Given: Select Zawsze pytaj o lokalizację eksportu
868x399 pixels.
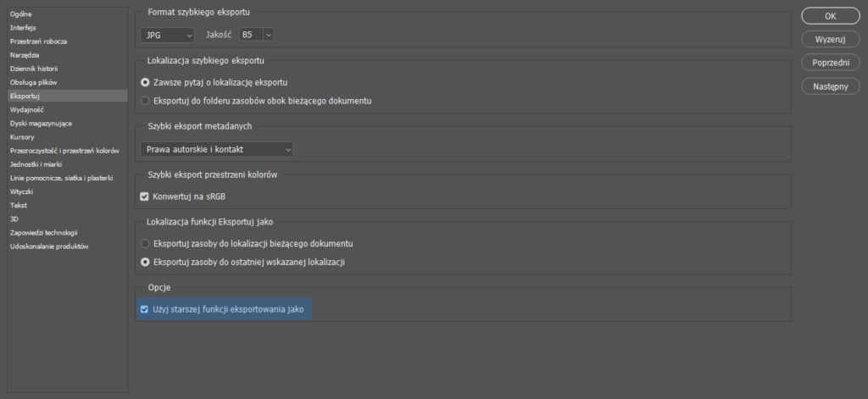Looking at the screenshot, I should [x=145, y=82].
